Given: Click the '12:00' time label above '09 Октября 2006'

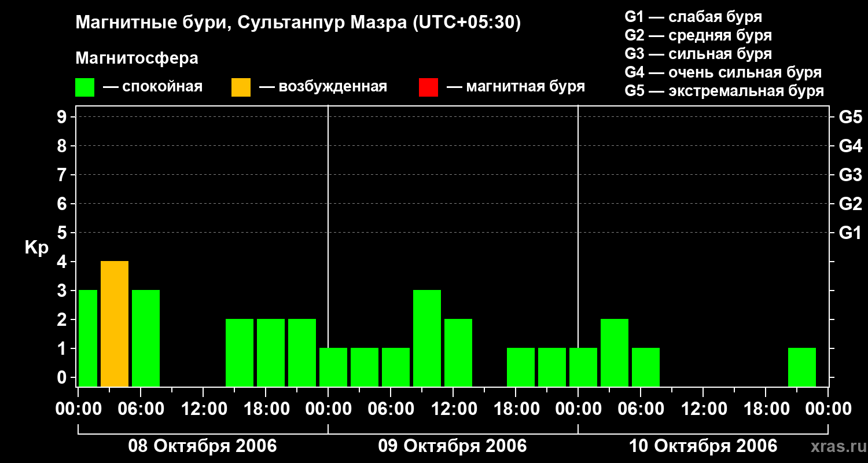Looking at the screenshot, I should (453, 409).
